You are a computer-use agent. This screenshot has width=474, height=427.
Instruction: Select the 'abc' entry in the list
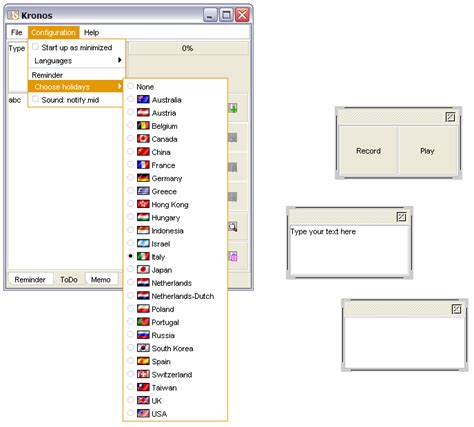pyautogui.click(x=15, y=100)
